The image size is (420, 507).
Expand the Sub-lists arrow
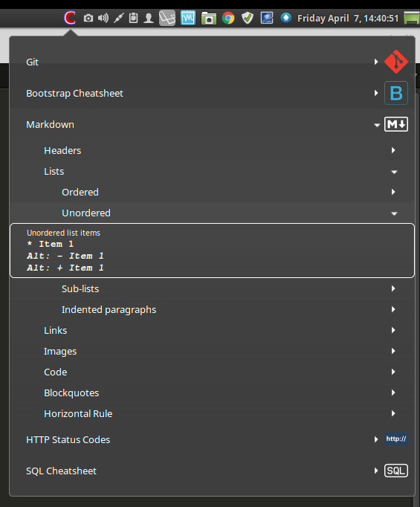tap(393, 288)
